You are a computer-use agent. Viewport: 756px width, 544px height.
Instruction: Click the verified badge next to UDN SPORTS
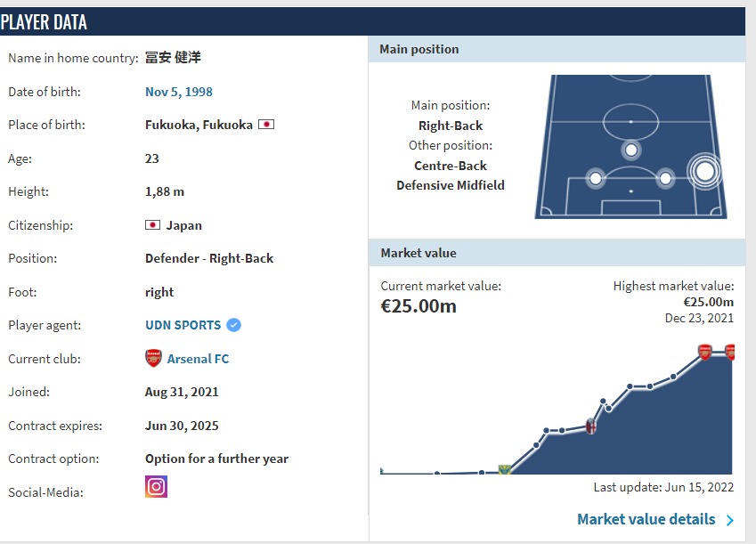point(233,325)
